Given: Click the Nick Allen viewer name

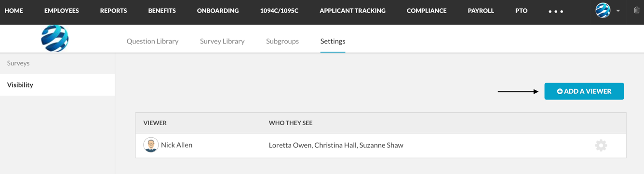Looking at the screenshot, I should tap(176, 145).
